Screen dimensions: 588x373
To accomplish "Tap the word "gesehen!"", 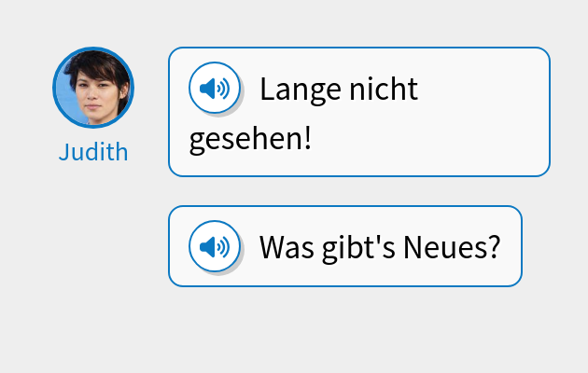I will [x=249, y=140].
